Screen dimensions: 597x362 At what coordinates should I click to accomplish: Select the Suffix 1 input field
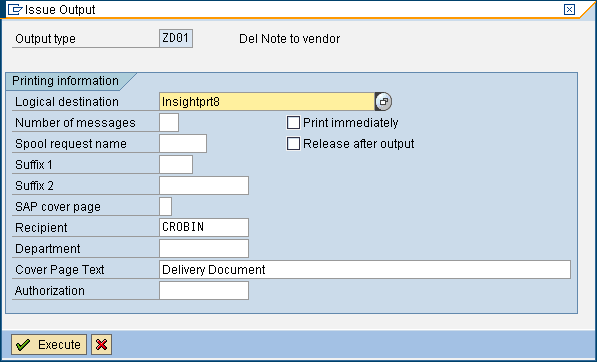[x=176, y=164]
